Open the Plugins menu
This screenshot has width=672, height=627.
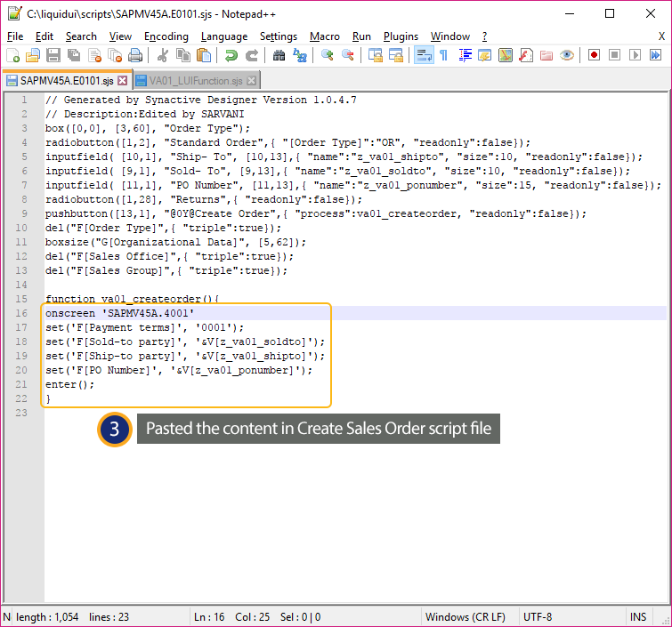[x=401, y=36]
